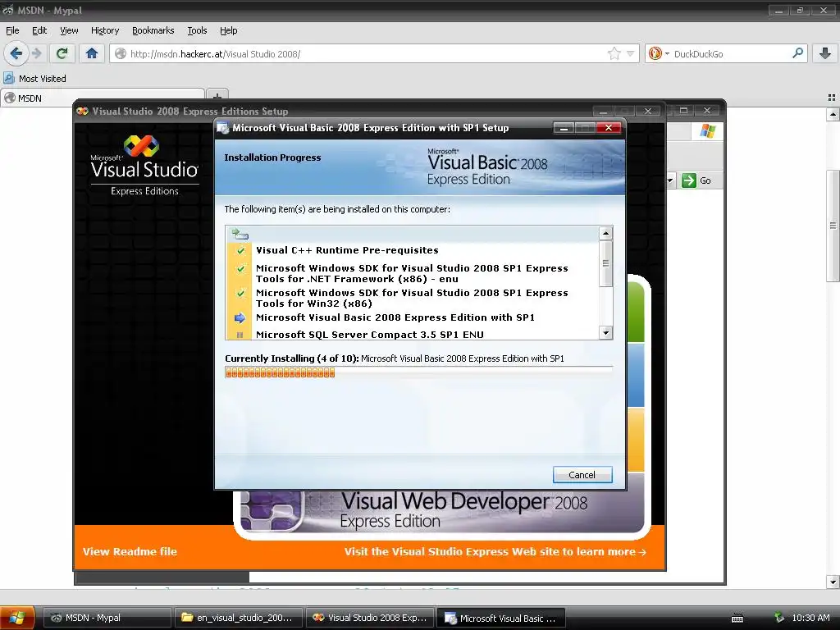Viewport: 840px width, 630px height.
Task: Click the install list scrollbar thumb
Action: 605,263
